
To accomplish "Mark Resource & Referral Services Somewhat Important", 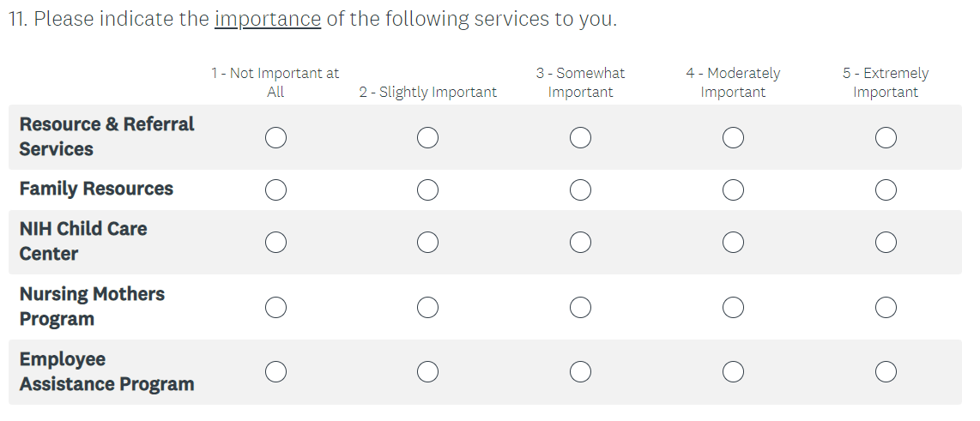I will [x=580, y=137].
